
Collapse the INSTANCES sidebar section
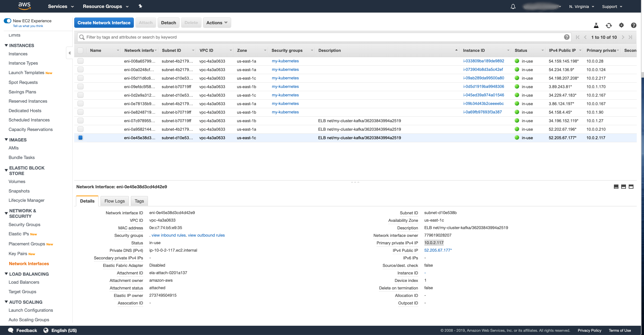point(6,45)
